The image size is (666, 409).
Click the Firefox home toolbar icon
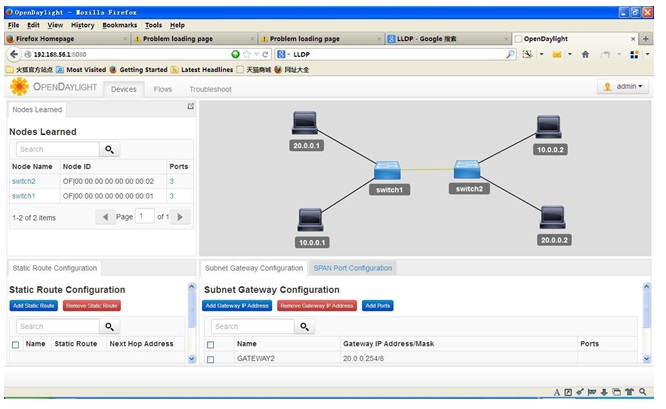pyautogui.click(x=585, y=54)
